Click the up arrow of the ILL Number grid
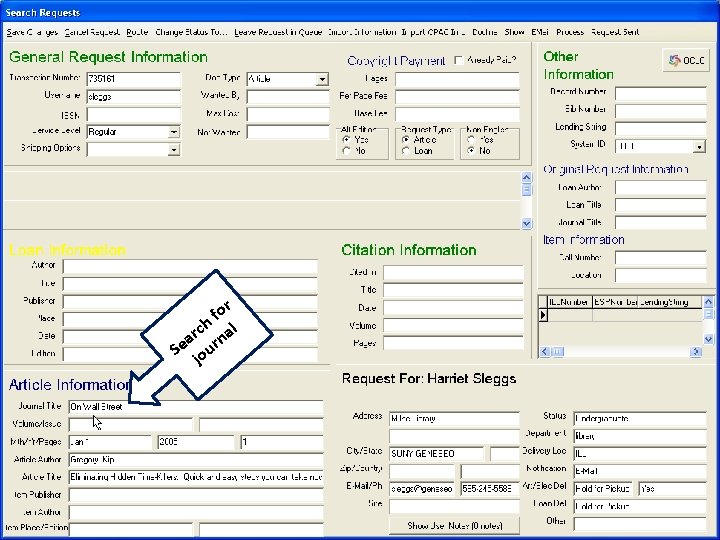The width and height of the screenshot is (720, 540). click(708, 302)
